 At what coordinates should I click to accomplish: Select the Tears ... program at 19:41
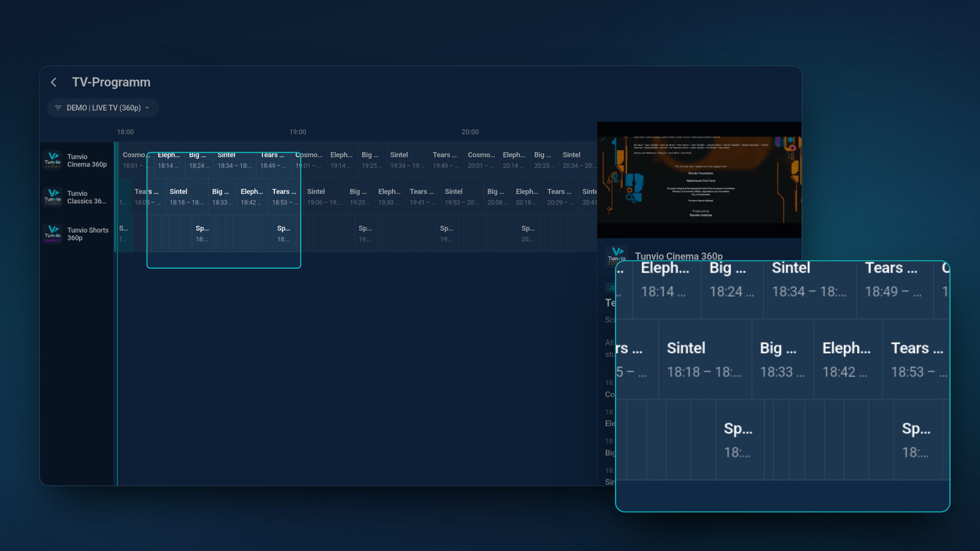(x=423, y=197)
